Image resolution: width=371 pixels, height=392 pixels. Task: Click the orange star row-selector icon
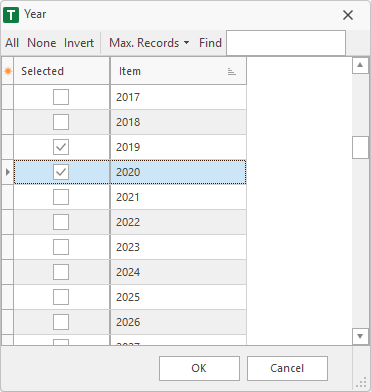(7, 71)
